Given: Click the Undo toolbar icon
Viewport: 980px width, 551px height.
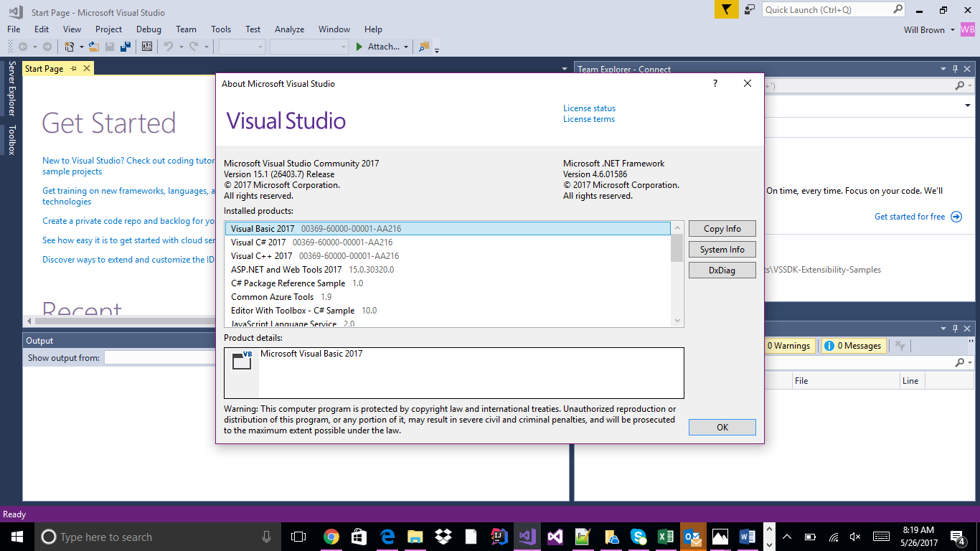Looking at the screenshot, I should point(169,47).
